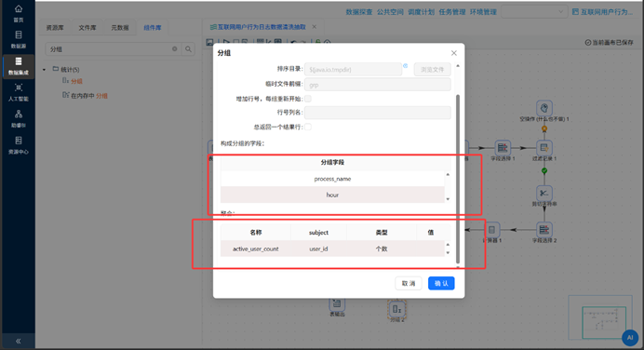The height and width of the screenshot is (350, 644).
Task: Open 调度计划 in the top menu
Action: coord(421,12)
